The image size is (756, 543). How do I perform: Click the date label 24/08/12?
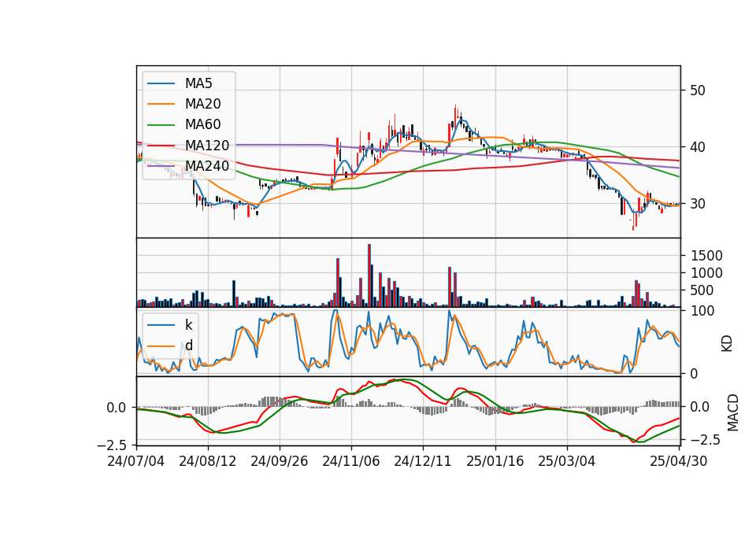click(208, 462)
